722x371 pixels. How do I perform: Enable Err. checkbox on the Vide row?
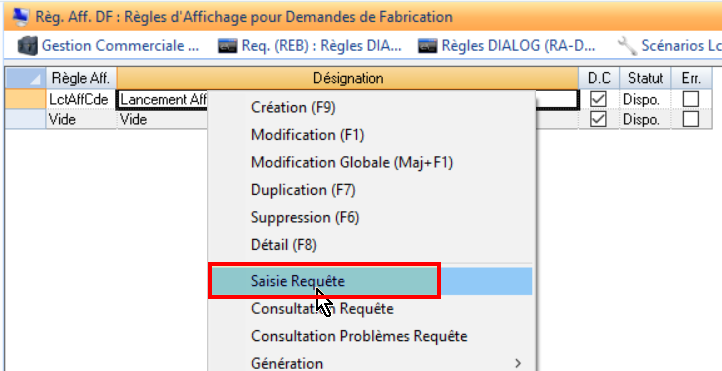tap(691, 120)
